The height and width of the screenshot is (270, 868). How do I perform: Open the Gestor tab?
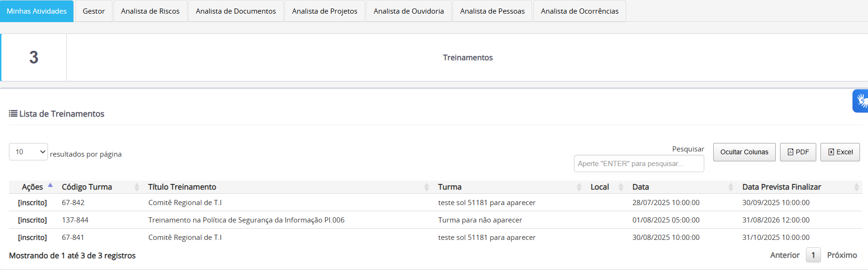[94, 11]
